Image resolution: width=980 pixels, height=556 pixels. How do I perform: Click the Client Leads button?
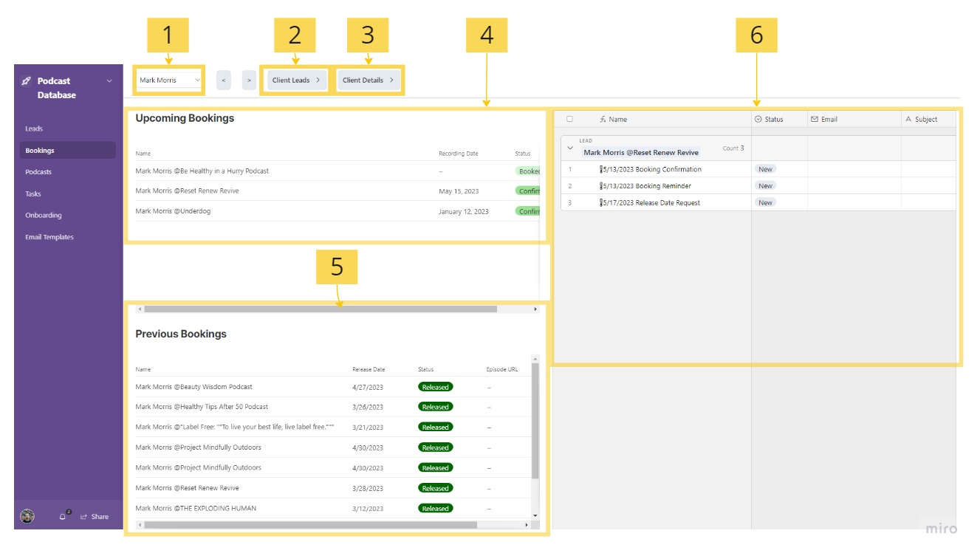click(295, 80)
